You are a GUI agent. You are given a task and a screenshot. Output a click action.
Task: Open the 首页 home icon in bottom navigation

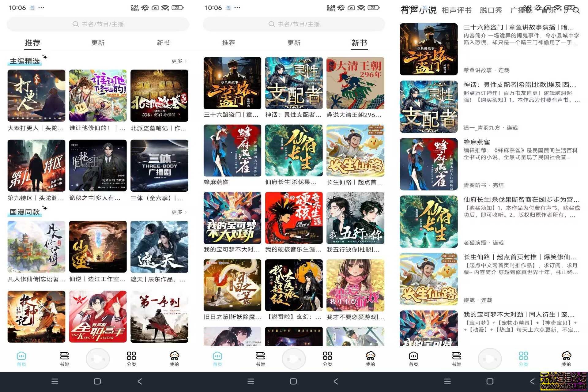click(x=21, y=358)
